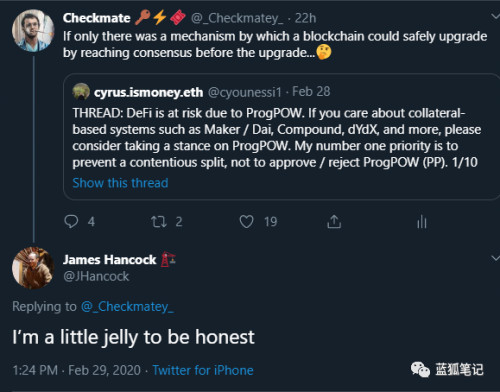
Task: Expand Checkmate tweet options chevron
Action: click(x=495, y=17)
